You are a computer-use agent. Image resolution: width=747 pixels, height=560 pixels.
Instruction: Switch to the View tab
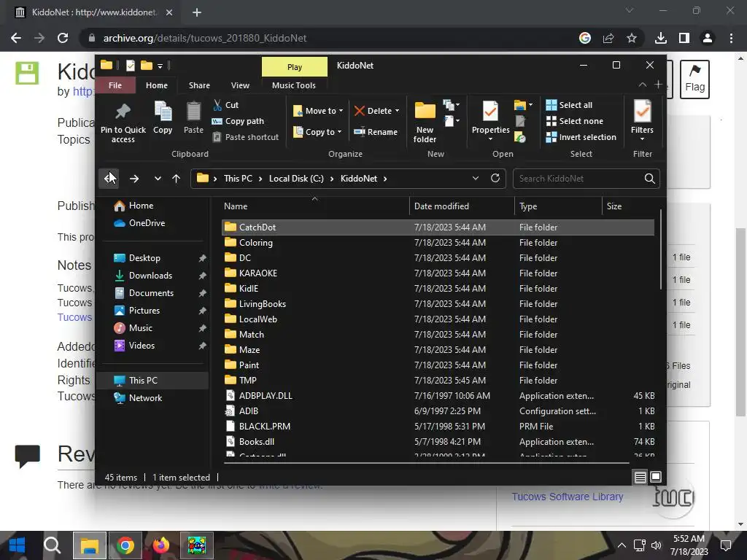pos(240,85)
